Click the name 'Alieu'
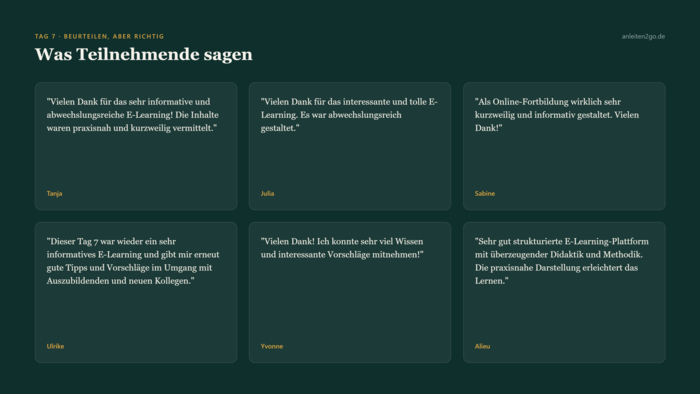 483,346
